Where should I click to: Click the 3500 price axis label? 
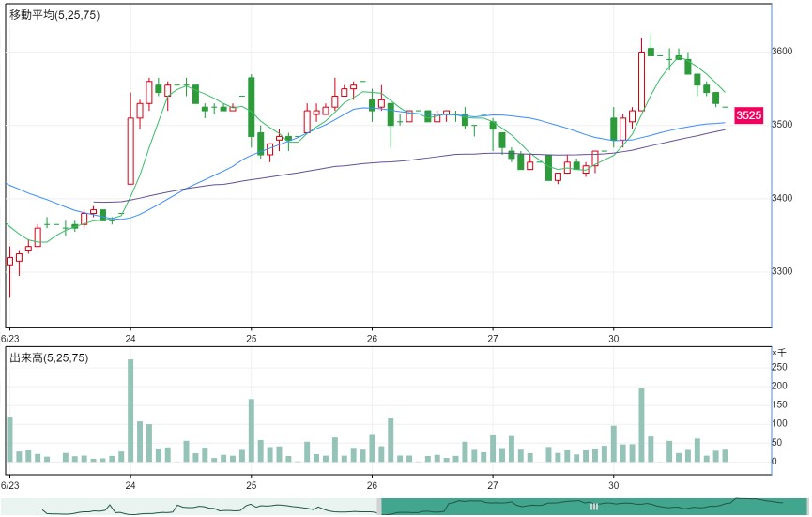[x=781, y=125]
